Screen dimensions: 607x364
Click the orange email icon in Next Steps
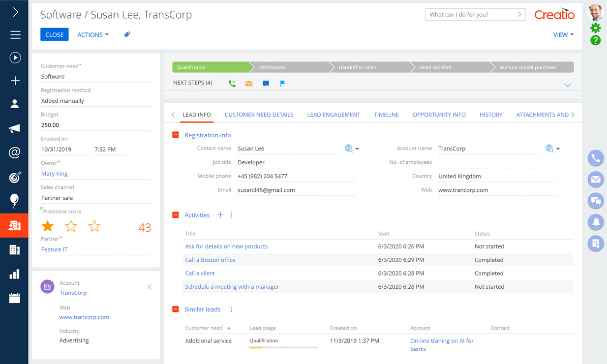pos(249,84)
